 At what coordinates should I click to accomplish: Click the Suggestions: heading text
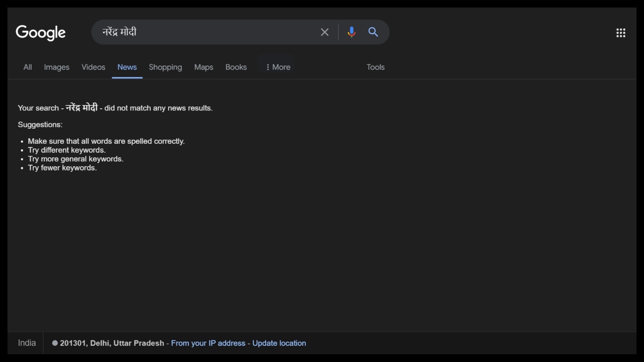(x=40, y=124)
